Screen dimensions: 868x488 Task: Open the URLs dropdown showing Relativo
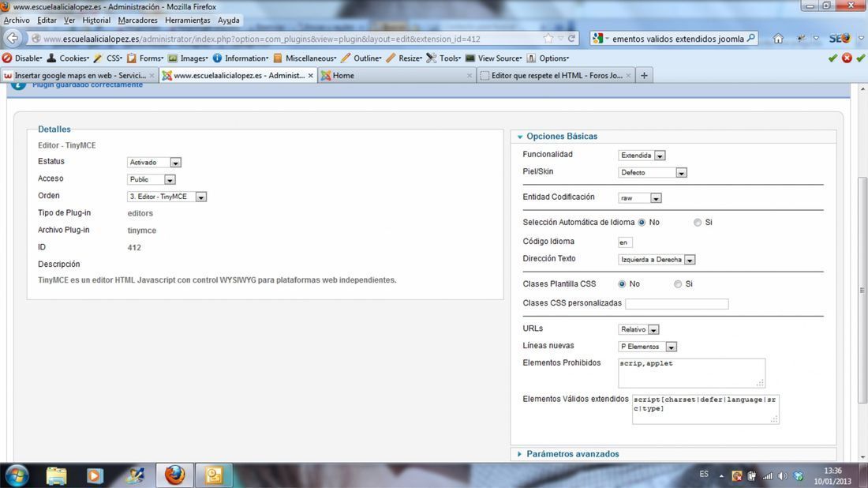point(638,329)
